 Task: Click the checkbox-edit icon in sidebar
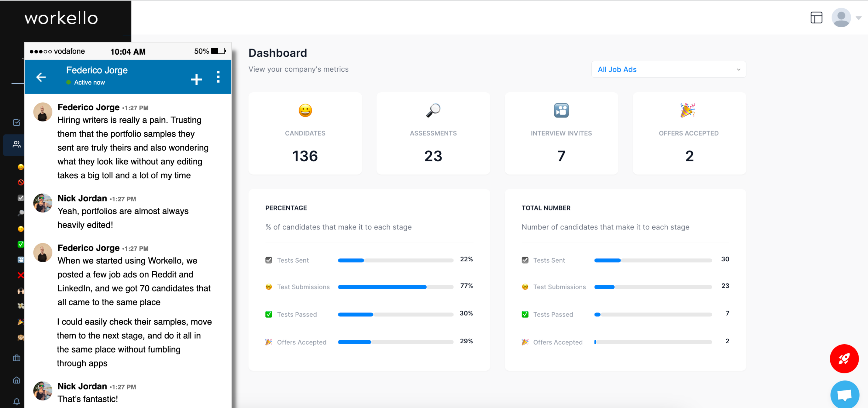pos(16,122)
